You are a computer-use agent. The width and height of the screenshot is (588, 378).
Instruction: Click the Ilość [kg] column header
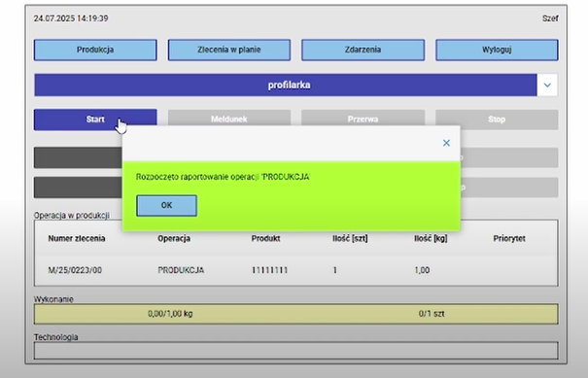(x=431, y=238)
